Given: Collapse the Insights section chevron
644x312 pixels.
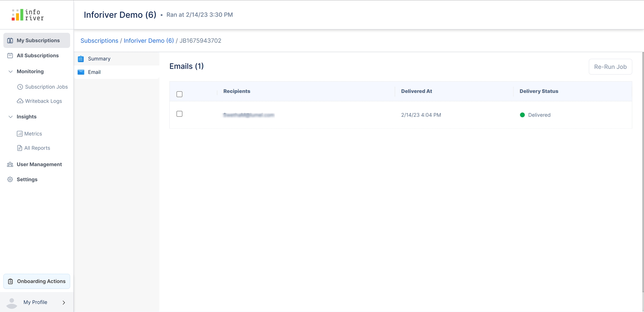Looking at the screenshot, I should tap(10, 117).
